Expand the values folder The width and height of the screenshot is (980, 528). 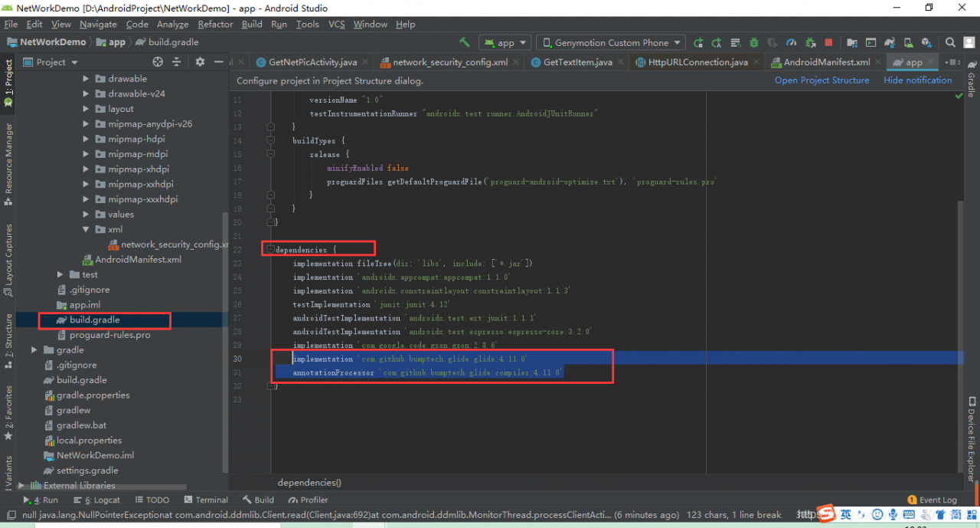[87, 215]
